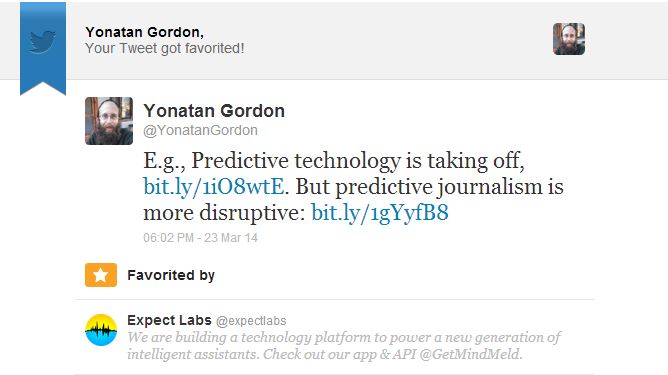Screen dimensions: 668x375
Task: Visit the @expectlabs handle
Action: (251, 321)
